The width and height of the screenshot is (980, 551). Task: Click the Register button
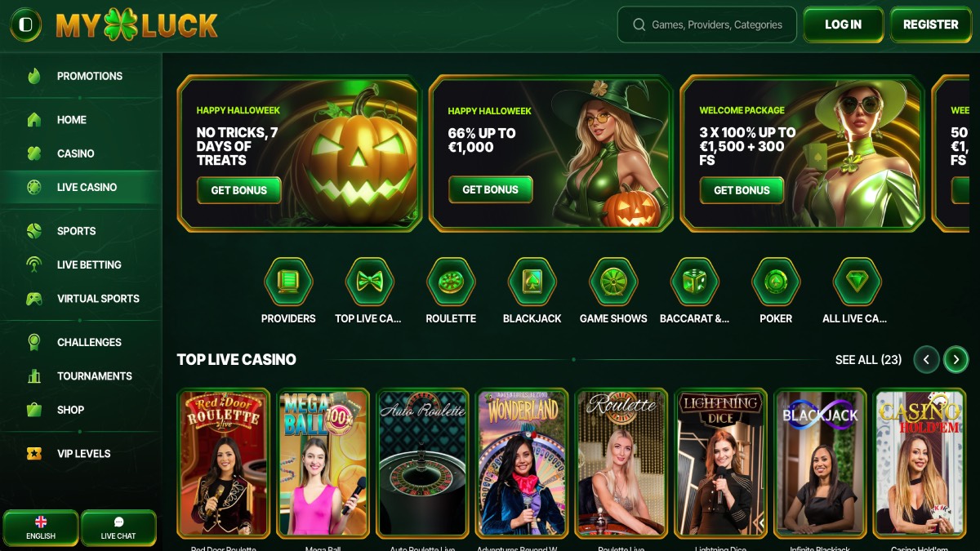click(x=930, y=24)
